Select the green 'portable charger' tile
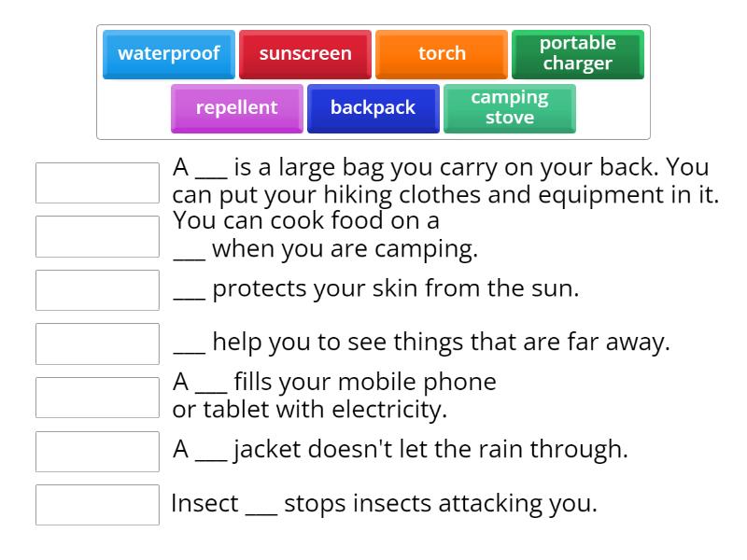This screenshot has height=560, width=747. pyautogui.click(x=577, y=53)
